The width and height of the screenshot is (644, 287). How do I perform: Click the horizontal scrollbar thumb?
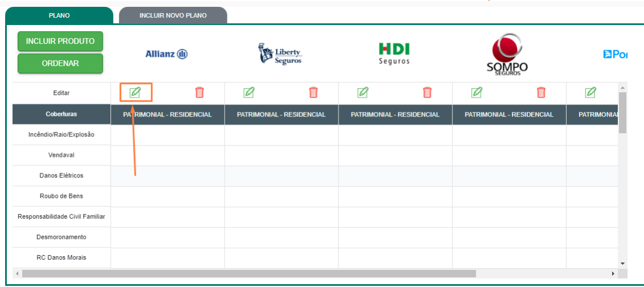click(x=249, y=273)
